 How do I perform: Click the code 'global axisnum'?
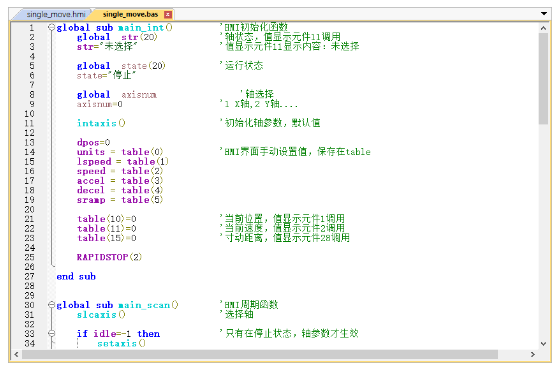coord(117,94)
